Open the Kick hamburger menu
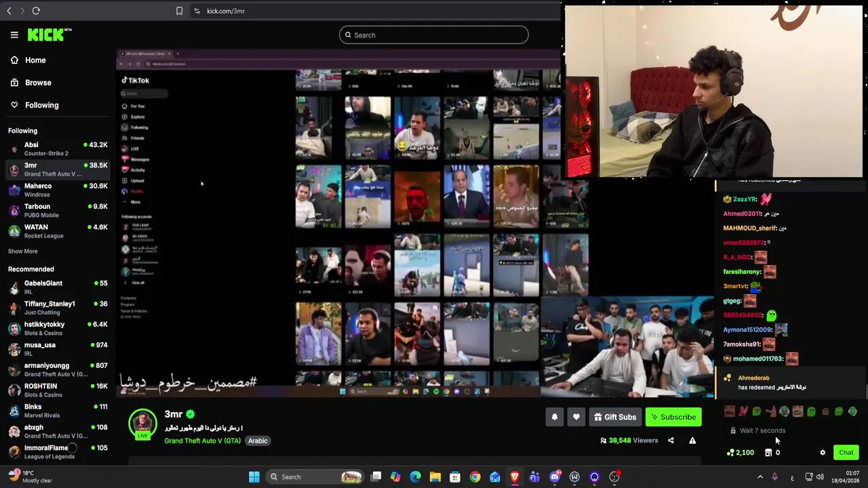Screen dimensions: 868x488 14,35
